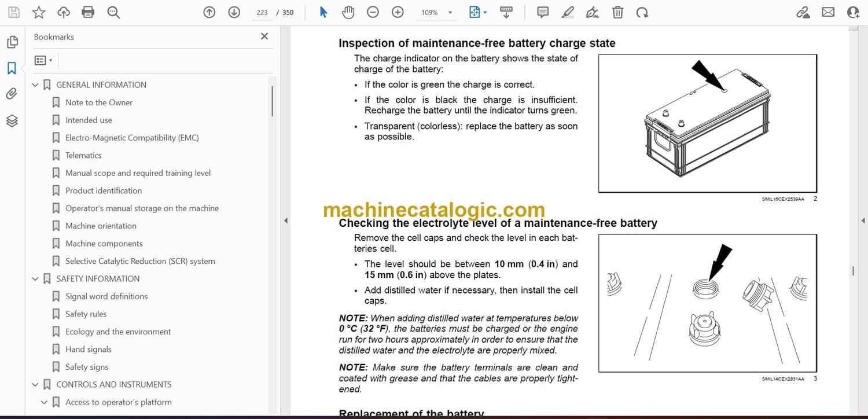Click the trash delete icon
Screen dimensions: 868x419
pyautogui.click(x=617, y=12)
